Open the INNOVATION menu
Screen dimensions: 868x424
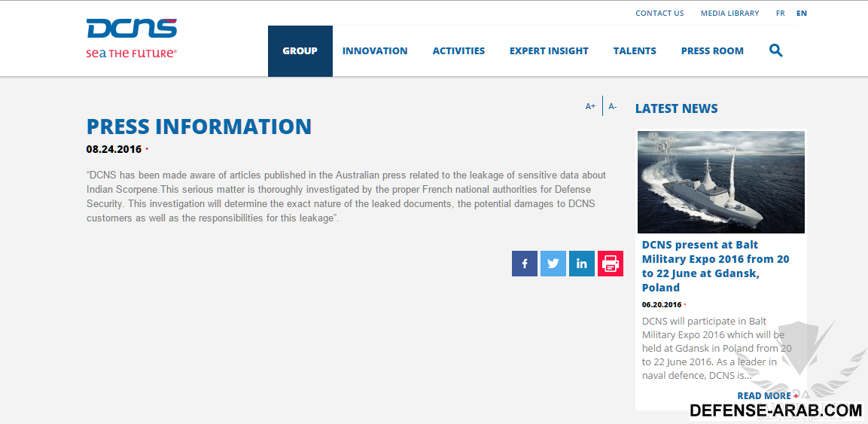[x=375, y=51]
